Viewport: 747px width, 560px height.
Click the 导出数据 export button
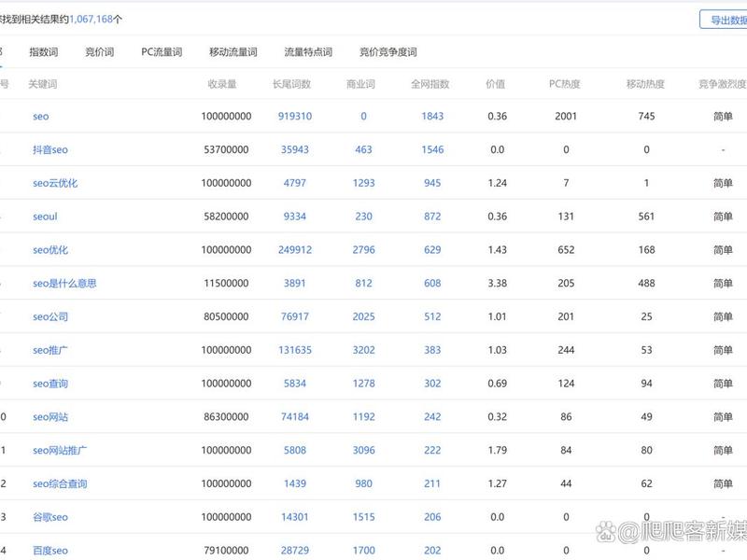point(723,20)
